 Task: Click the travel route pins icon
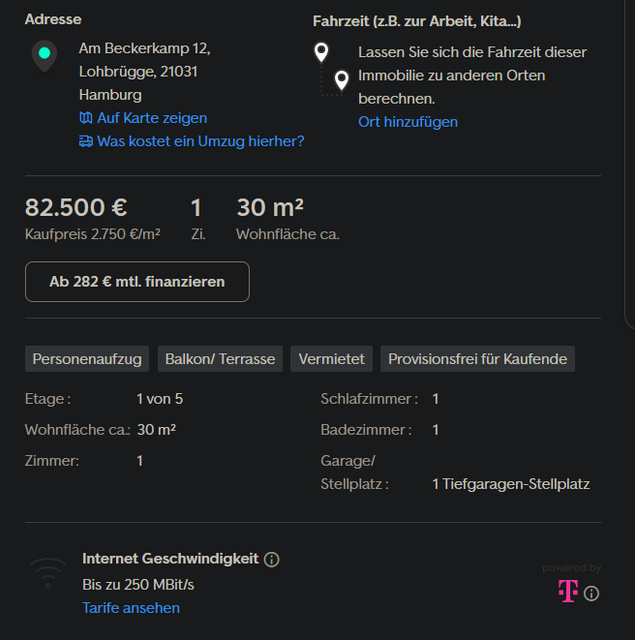(331, 69)
